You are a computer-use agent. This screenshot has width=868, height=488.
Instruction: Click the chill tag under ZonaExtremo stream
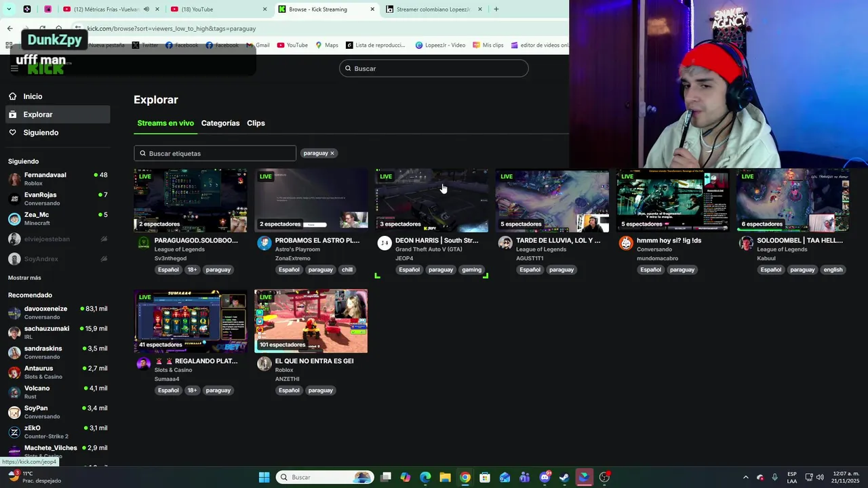pyautogui.click(x=347, y=270)
